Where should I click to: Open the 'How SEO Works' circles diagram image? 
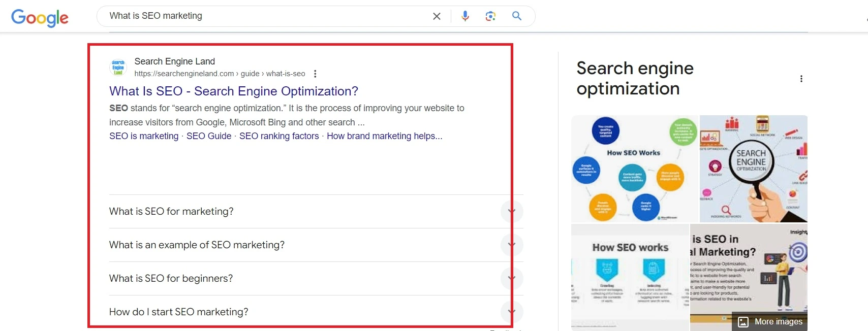pyautogui.click(x=635, y=169)
